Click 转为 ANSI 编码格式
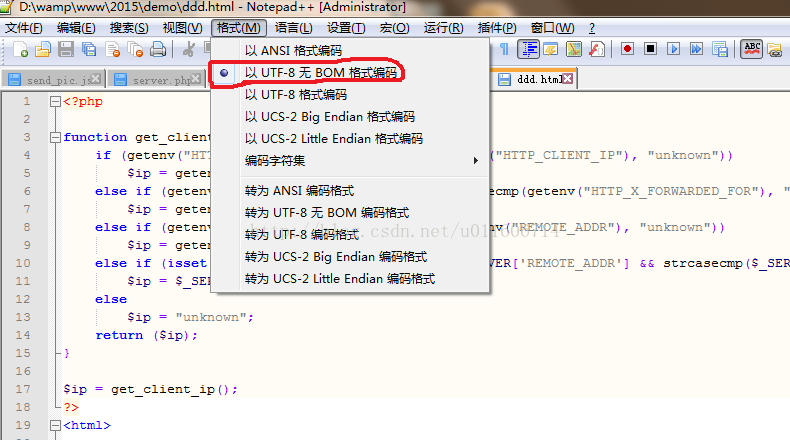This screenshot has width=790, height=440. pos(350,191)
